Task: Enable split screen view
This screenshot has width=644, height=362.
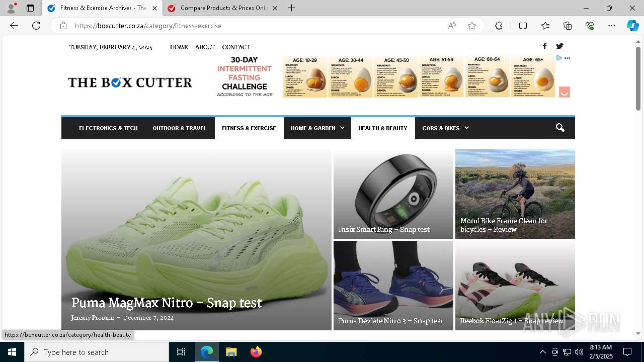Action: tap(523, 26)
